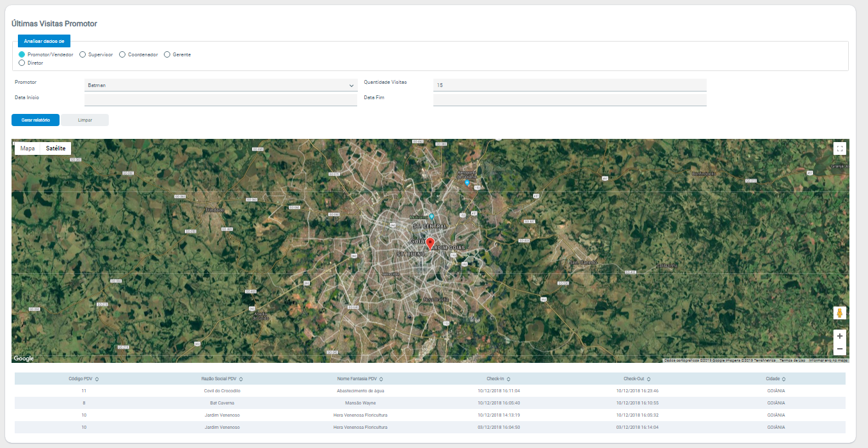Click the Google logo on map
Viewport: 868px width, 448px height.
(24, 358)
